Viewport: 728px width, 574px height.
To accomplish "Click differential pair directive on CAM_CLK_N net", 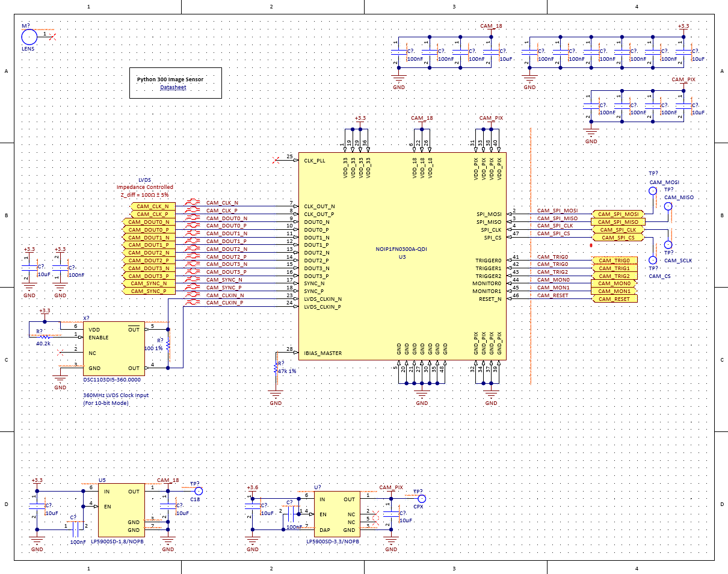I will (x=193, y=203).
